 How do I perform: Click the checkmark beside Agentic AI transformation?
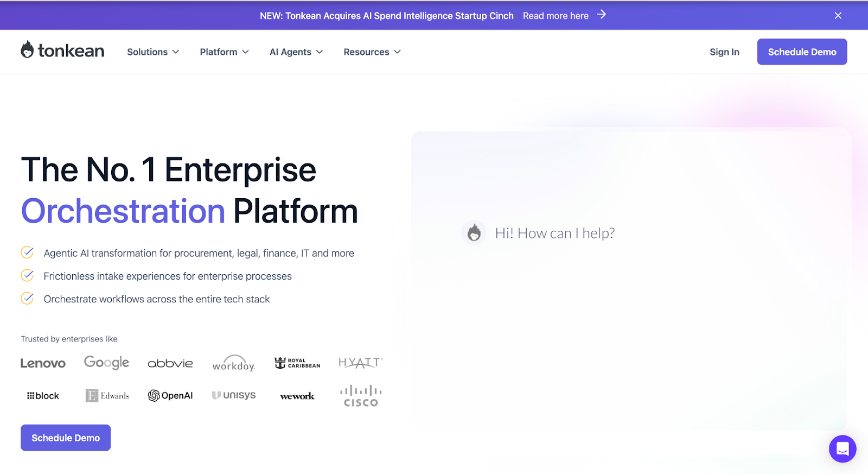(27, 252)
